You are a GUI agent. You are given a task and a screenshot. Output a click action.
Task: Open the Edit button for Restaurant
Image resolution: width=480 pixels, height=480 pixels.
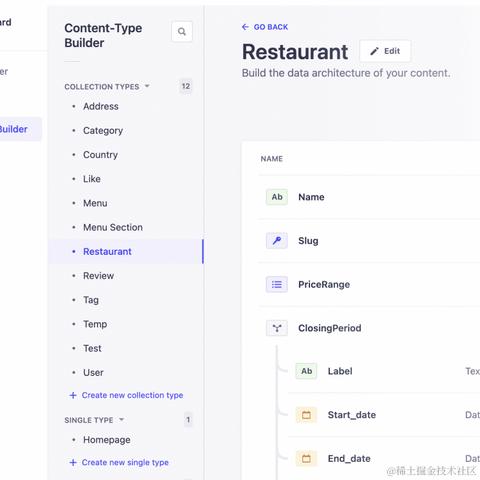[385, 51]
